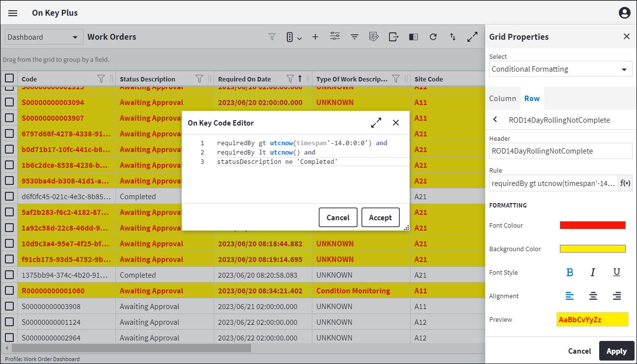Open the Conditional Formatting select dropdown

pyautogui.click(x=560, y=69)
